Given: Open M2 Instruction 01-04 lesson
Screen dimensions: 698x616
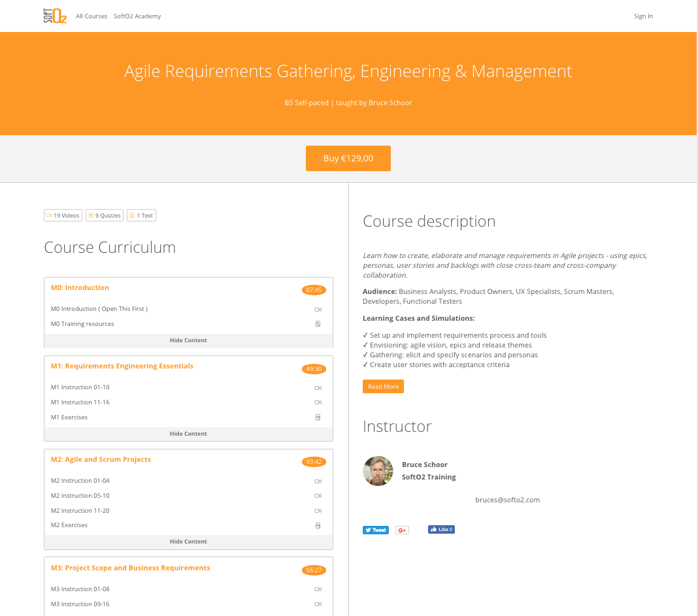Looking at the screenshot, I should pyautogui.click(x=80, y=481).
